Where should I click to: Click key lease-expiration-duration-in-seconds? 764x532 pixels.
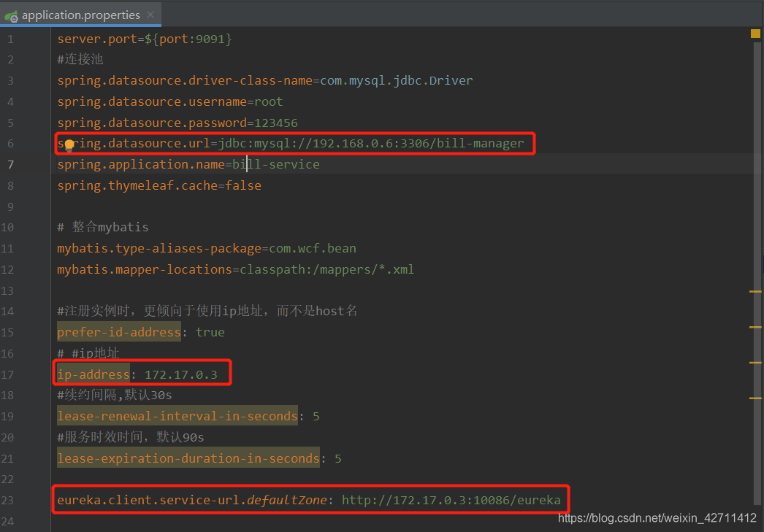[x=188, y=458]
